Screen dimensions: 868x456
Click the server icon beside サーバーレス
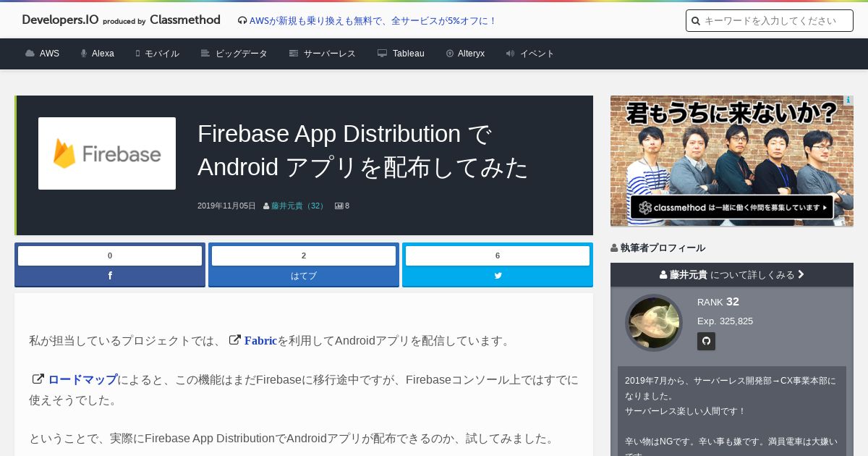294,54
